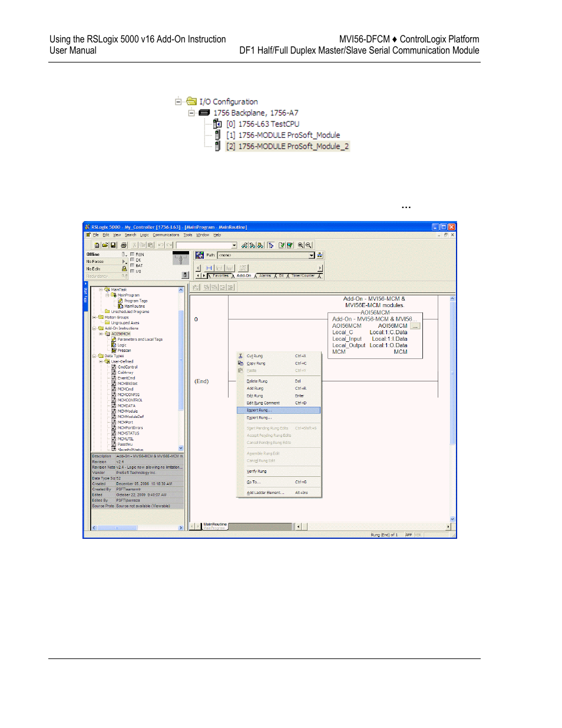Screen dimensions: 562x728
Task: Select Import Rung from context menu
Action: pos(279,410)
